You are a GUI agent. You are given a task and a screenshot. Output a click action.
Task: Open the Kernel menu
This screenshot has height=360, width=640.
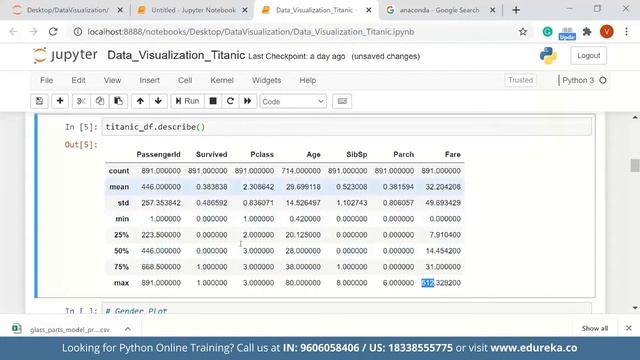click(x=222, y=80)
